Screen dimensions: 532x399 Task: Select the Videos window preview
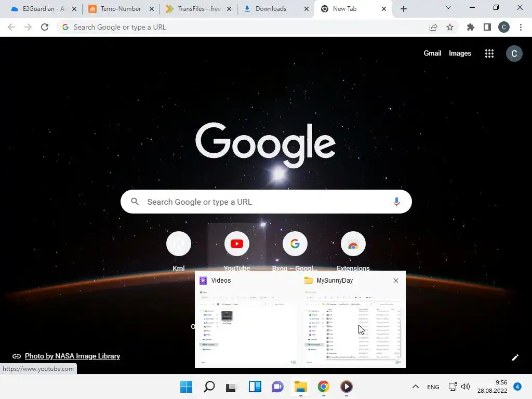tap(248, 319)
